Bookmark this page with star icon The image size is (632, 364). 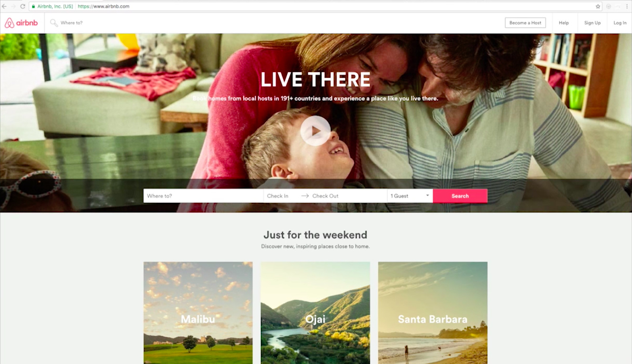pos(598,7)
